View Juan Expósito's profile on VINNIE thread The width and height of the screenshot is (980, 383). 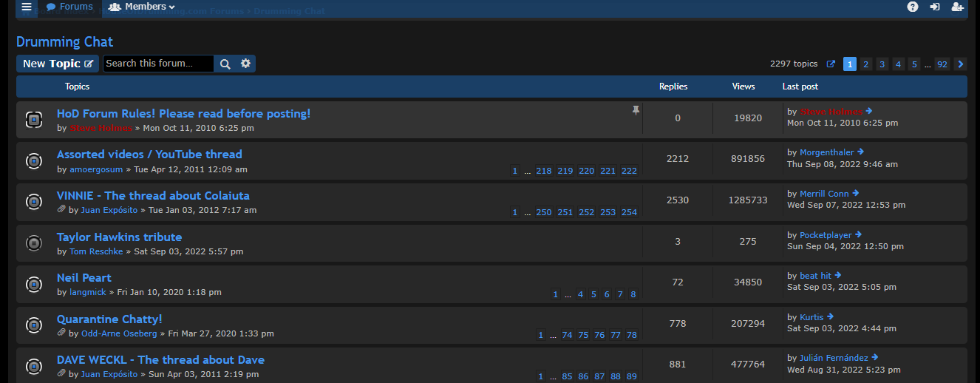coord(109,210)
